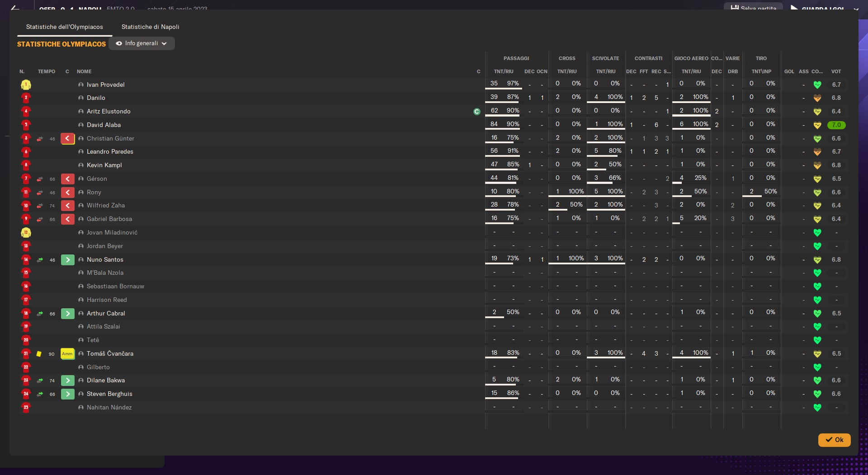Click Leandro Paredes's 80% tackle success value

pos(615,150)
